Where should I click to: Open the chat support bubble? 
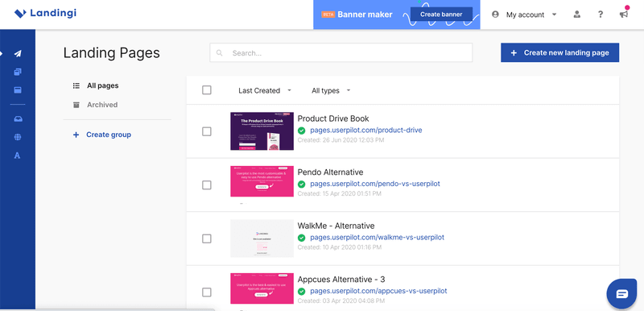coord(621,294)
